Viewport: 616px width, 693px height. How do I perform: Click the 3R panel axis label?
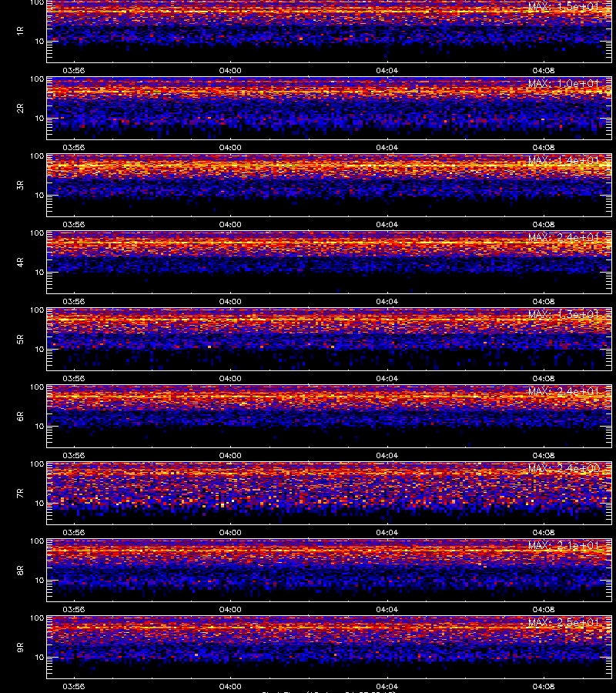coord(20,185)
